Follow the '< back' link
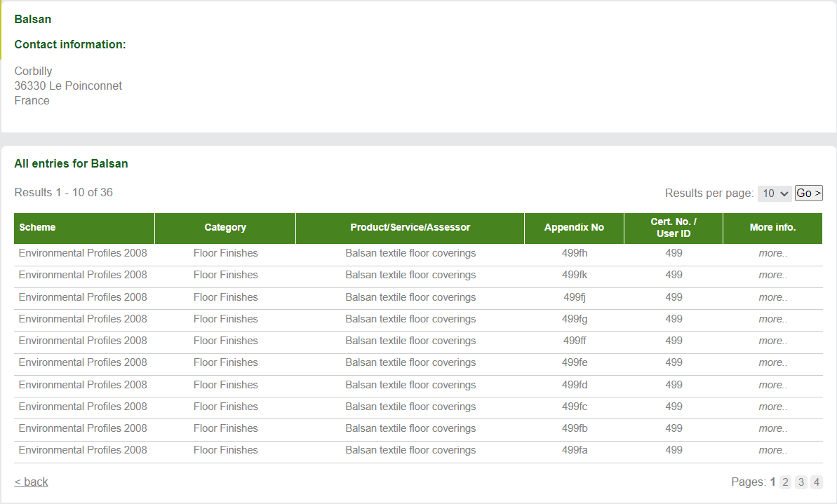This screenshot has width=837, height=504. coord(31,482)
